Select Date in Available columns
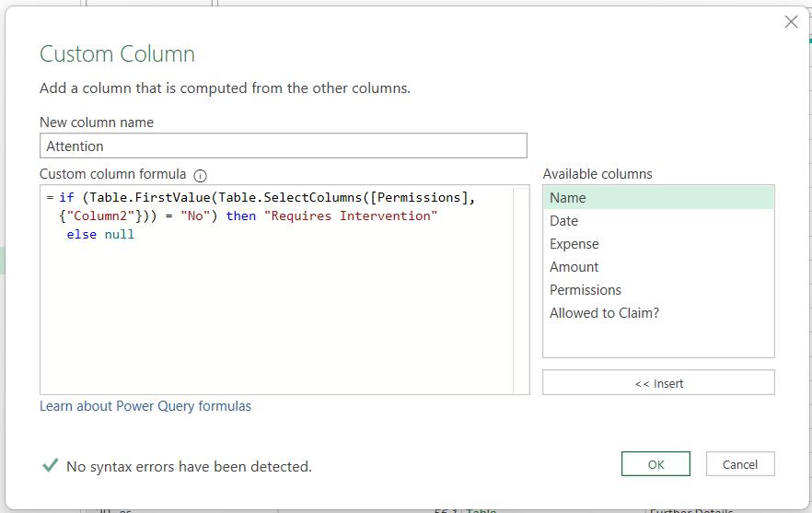 click(x=658, y=221)
